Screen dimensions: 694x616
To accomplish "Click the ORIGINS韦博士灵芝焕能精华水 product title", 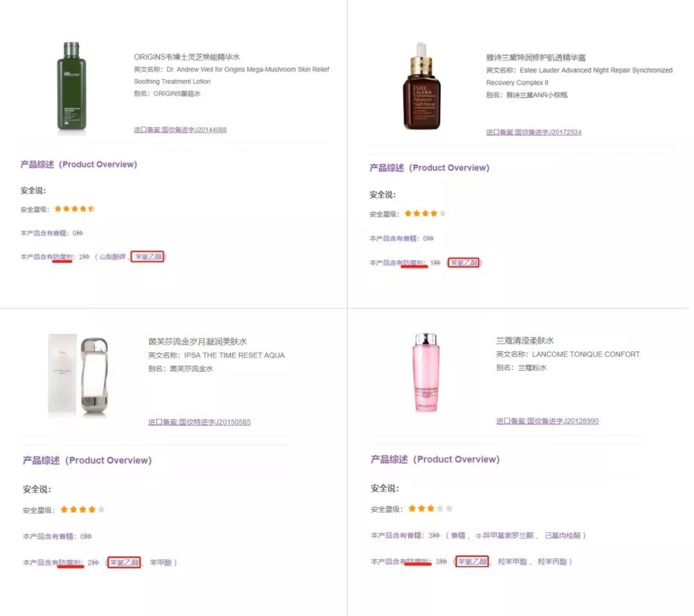I will pyautogui.click(x=186, y=57).
